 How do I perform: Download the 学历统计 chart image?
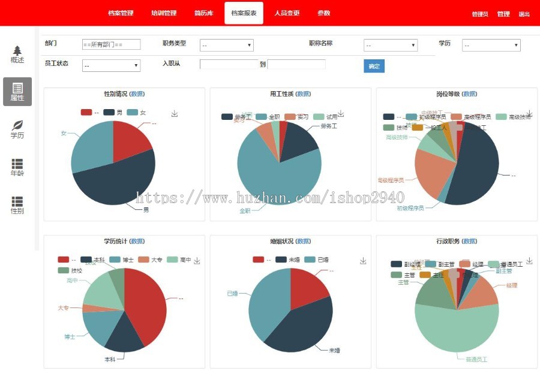coord(197,261)
